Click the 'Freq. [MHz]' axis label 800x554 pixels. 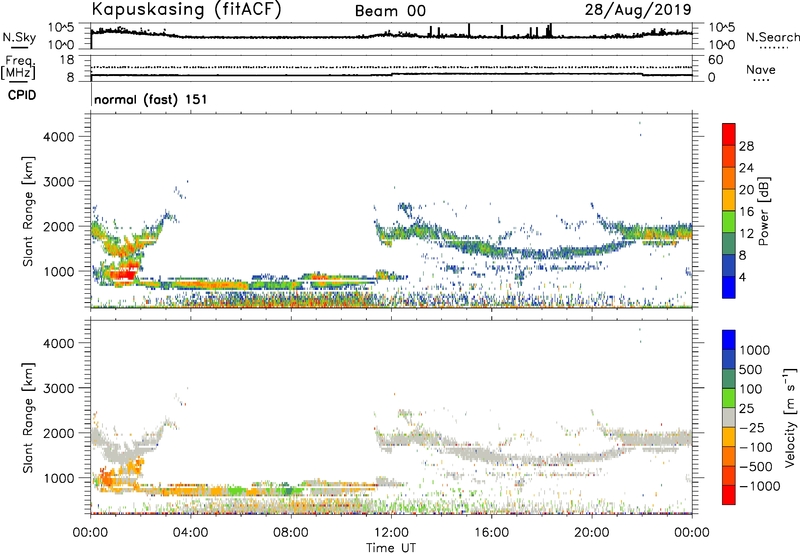[x=18, y=67]
